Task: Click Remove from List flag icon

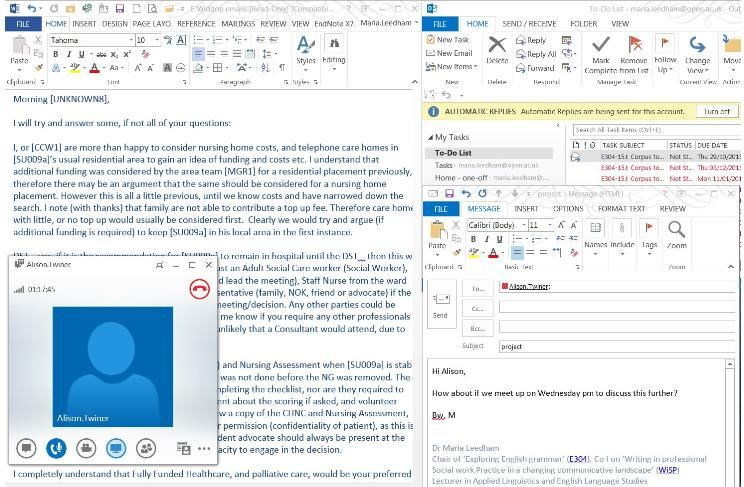Action: tap(635, 45)
